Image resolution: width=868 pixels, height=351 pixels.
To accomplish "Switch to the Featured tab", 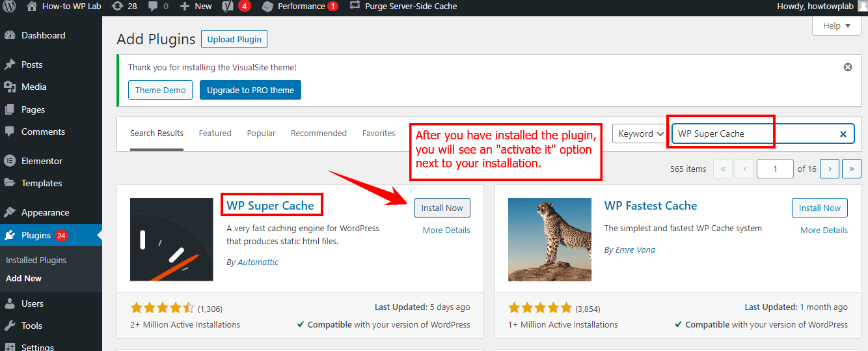I will pos(215,133).
